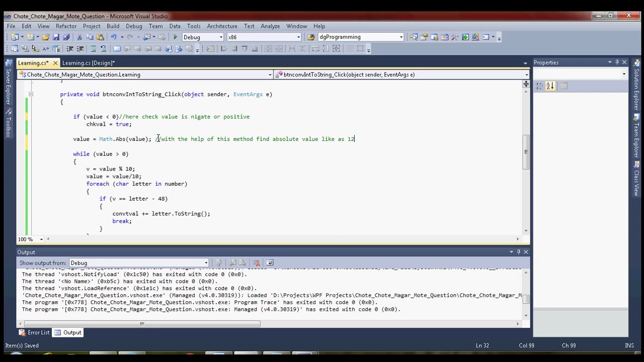Open the File menu
The image size is (644, 362).
pyautogui.click(x=11, y=26)
